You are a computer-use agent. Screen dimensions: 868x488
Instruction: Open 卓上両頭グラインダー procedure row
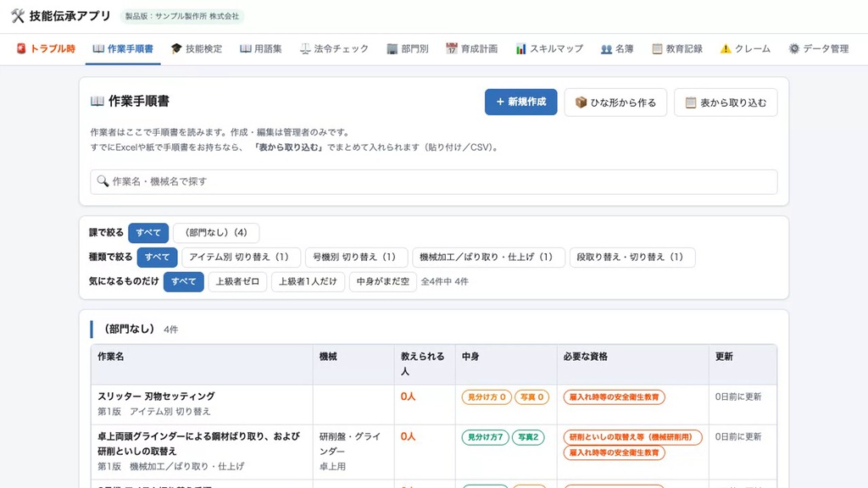point(434,452)
